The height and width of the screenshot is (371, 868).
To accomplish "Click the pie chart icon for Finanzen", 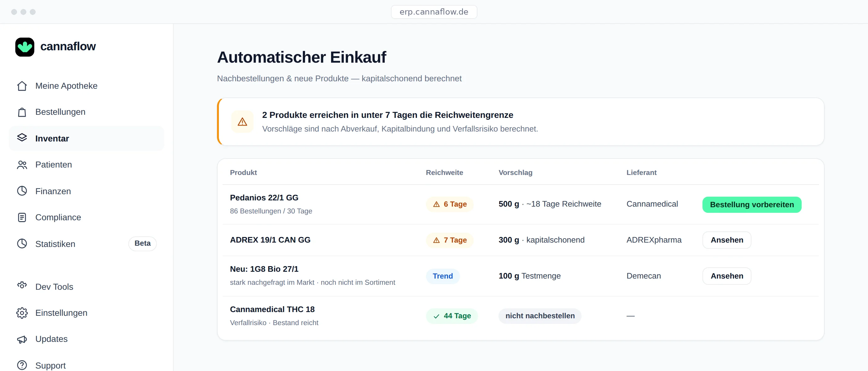I will [22, 191].
